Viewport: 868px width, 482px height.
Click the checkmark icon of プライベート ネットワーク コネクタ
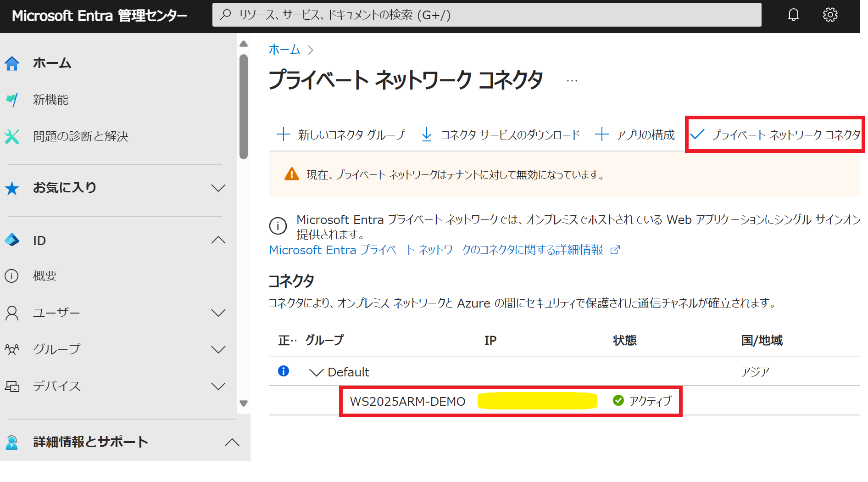click(x=697, y=135)
